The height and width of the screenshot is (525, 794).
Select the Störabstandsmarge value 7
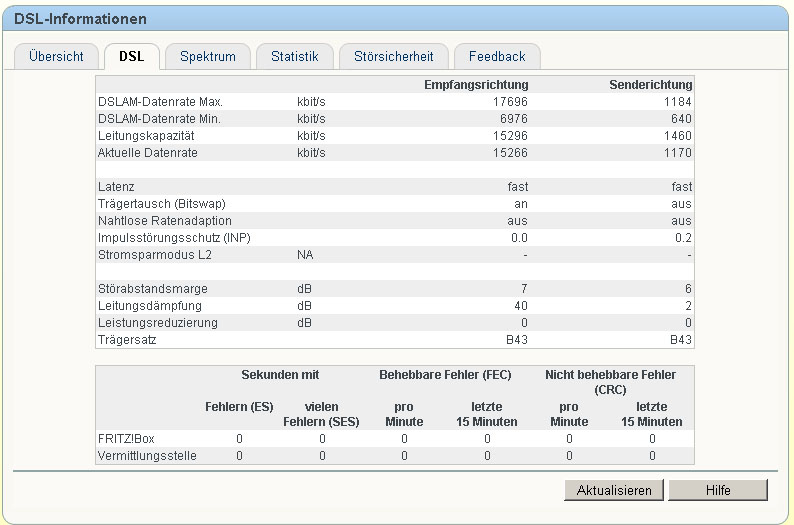tap(524, 289)
